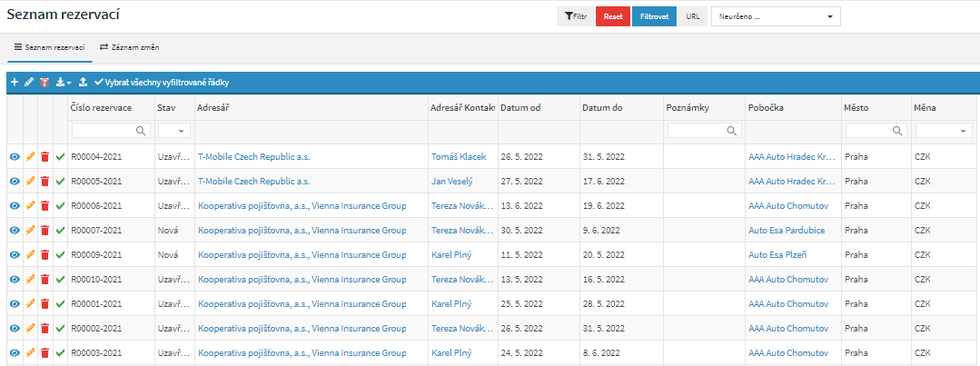Image resolution: width=980 pixels, height=366 pixels.
Task: Click the blue Filtrovat button
Action: 654,16
